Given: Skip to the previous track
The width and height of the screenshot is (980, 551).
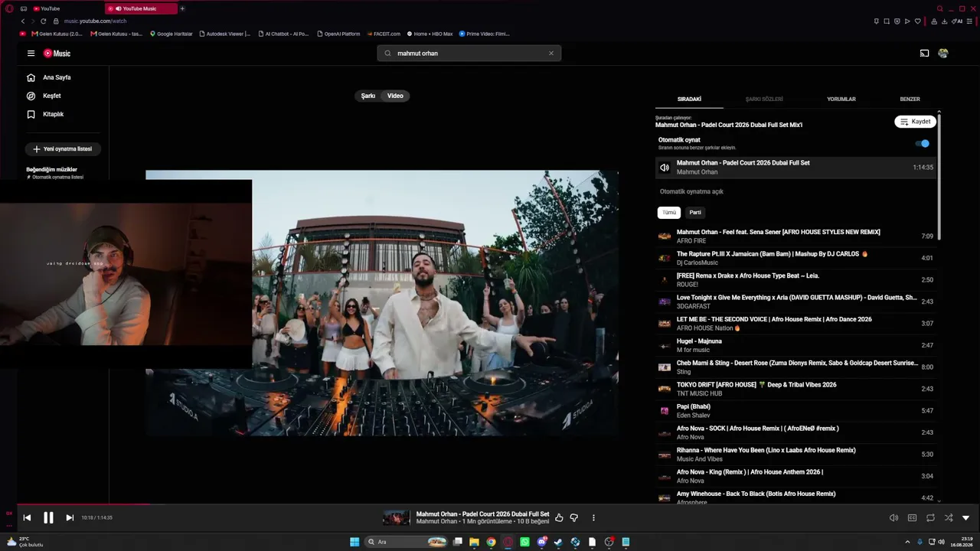Looking at the screenshot, I should pos(27,518).
